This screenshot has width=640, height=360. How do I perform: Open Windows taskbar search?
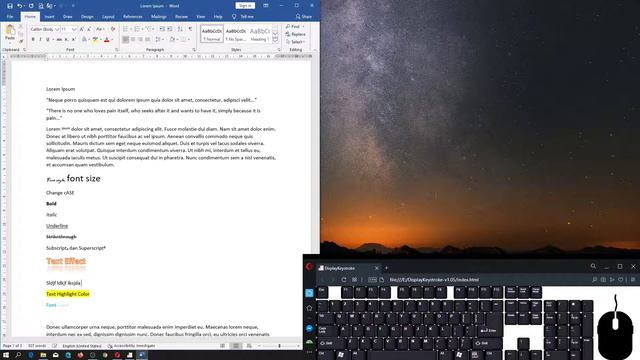point(18,356)
